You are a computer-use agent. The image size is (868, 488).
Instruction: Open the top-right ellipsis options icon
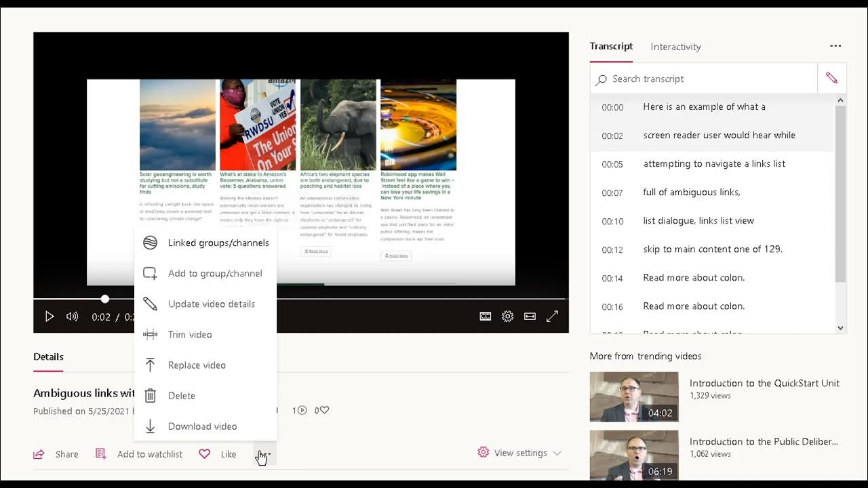pyautogui.click(x=835, y=46)
